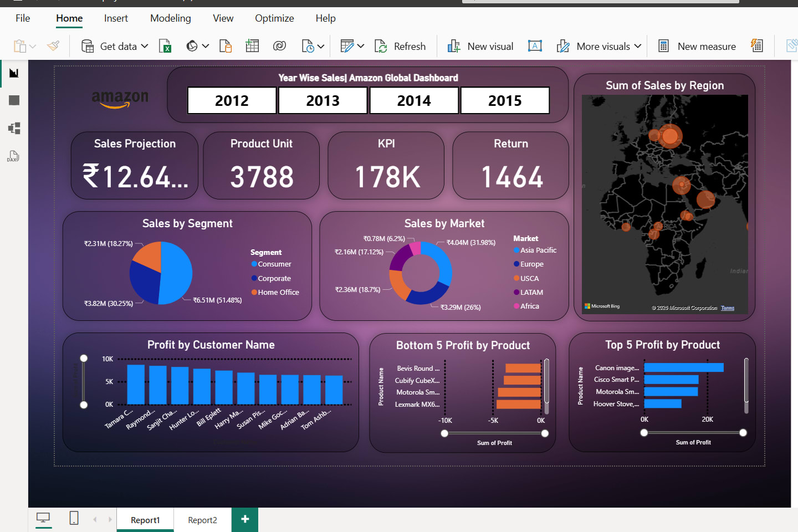Click the New visual chart icon
Viewport: 798px width, 532px height.
pyautogui.click(x=454, y=46)
